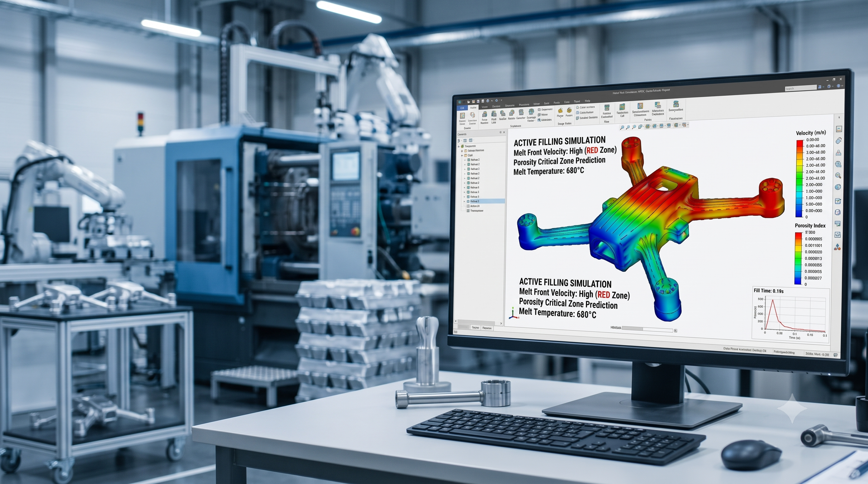Expand the Tireppomto root tree node
The height and width of the screenshot is (484, 868).
[x=459, y=146]
